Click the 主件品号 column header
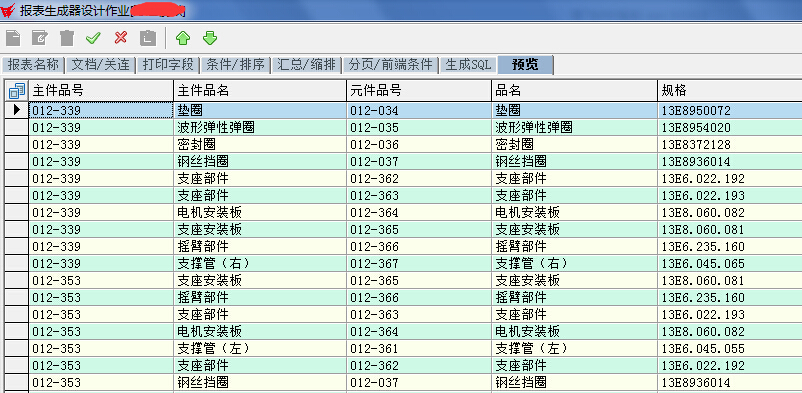Screen dimensions: 802x393 click(x=101, y=91)
